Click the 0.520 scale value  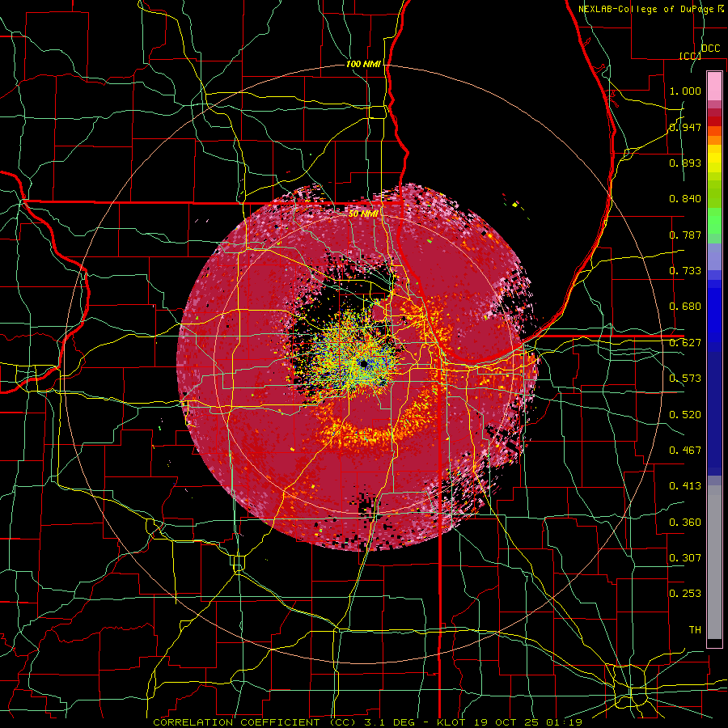[685, 415]
